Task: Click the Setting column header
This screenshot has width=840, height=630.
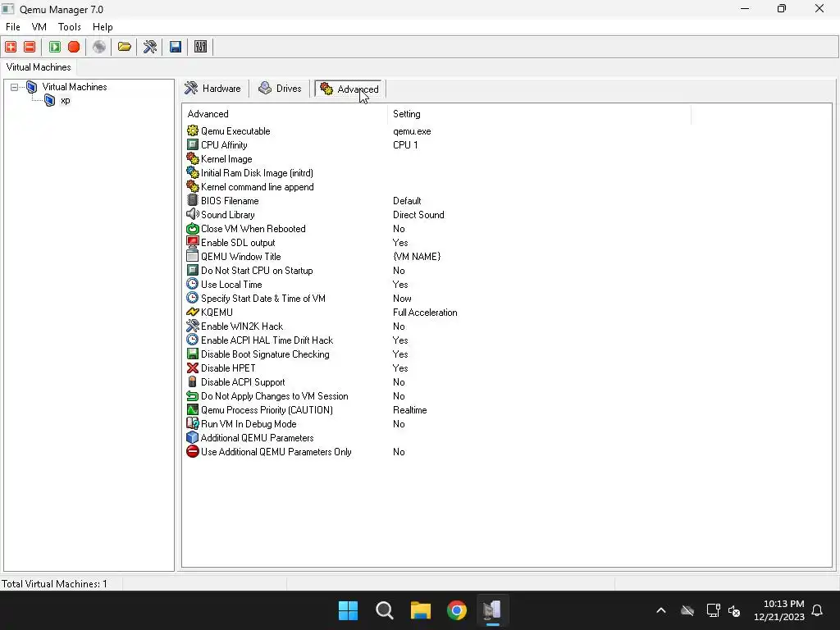Action: (539, 113)
